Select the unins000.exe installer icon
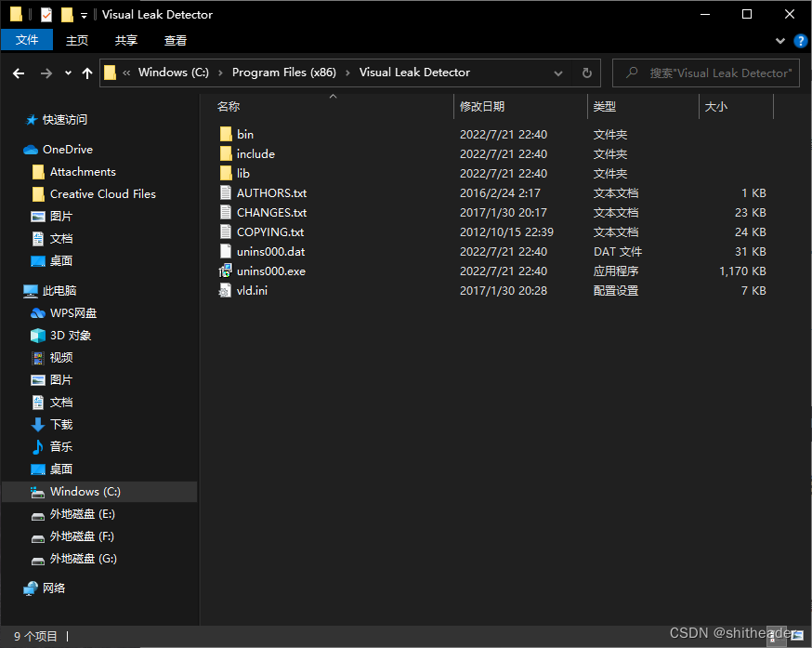This screenshot has height=648, width=812. point(225,271)
